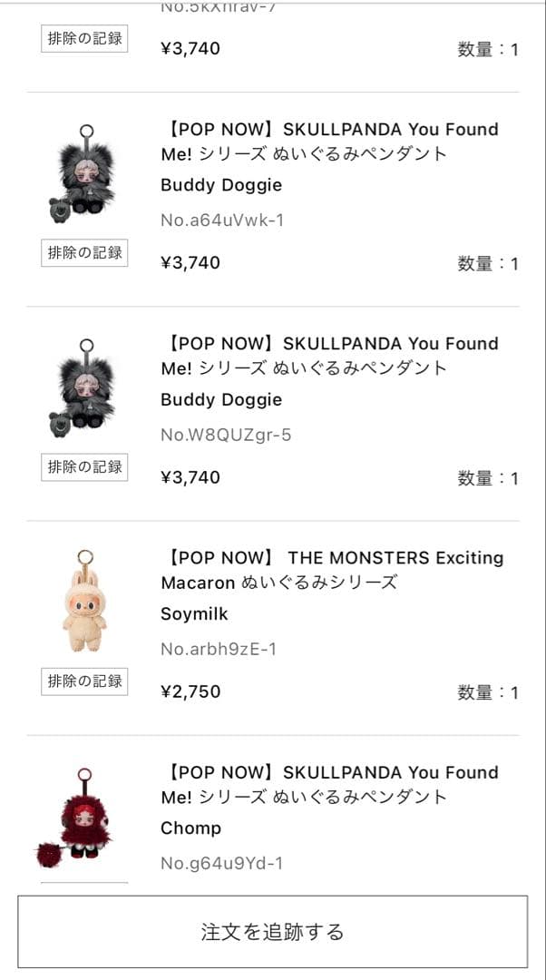The image size is (546, 980).
Task: Click 排除の記録 on the topmost order entry
Action: (x=83, y=38)
